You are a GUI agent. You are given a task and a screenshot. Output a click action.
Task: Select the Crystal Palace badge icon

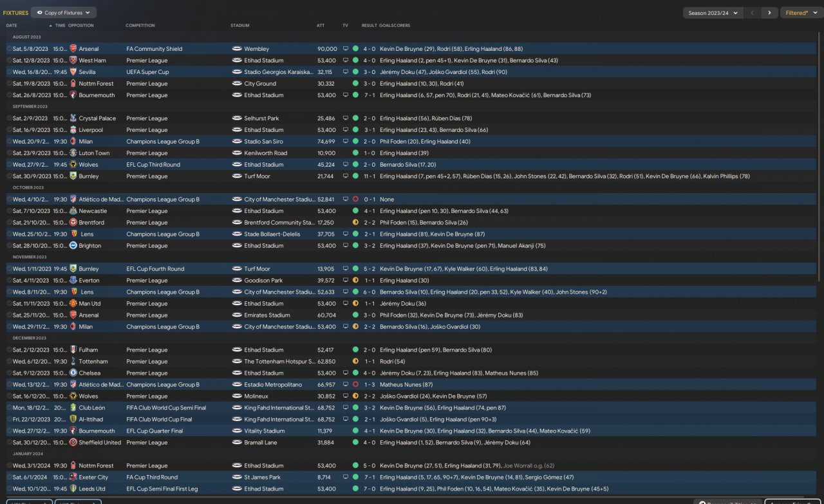[73, 118]
